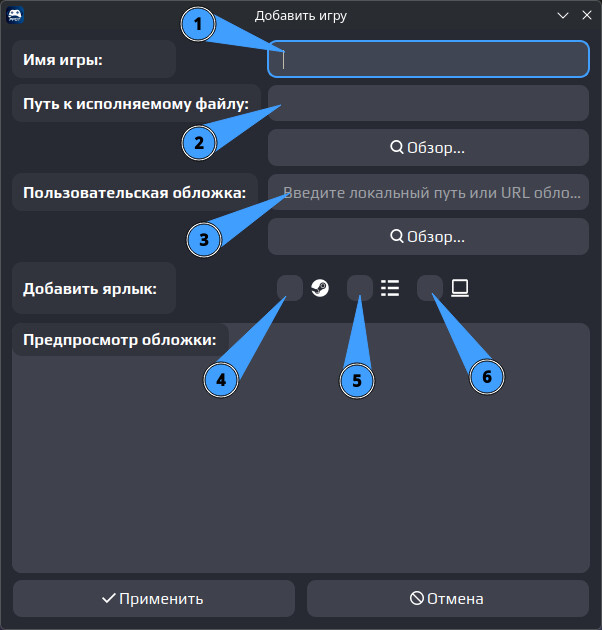Roll up window using title bar chevron
This screenshot has height=630, width=602.
coord(563,16)
